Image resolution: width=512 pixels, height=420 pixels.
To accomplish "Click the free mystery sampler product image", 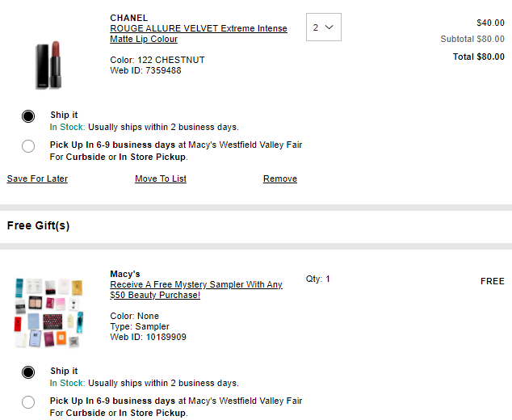I will [48, 313].
